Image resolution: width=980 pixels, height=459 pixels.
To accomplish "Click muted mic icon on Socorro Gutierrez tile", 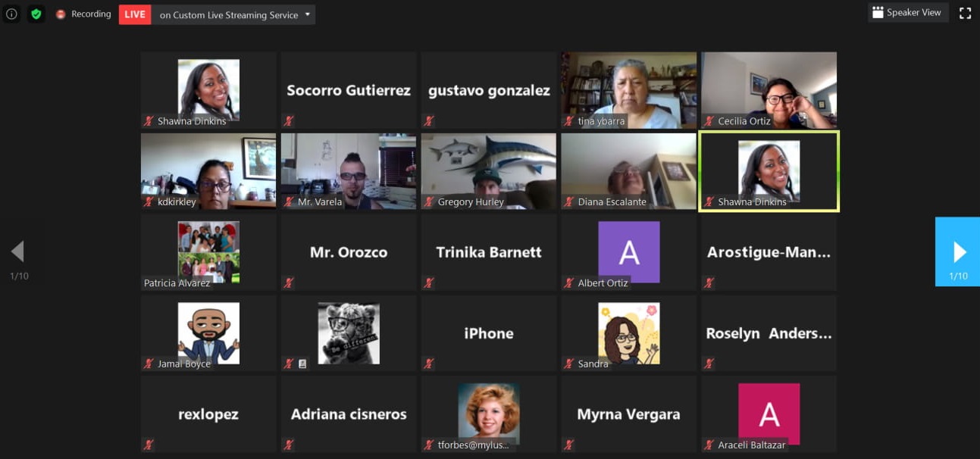I will [x=288, y=121].
